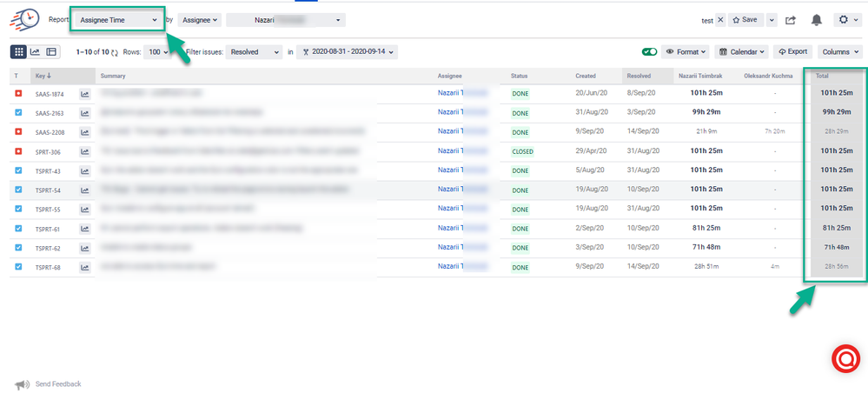The image size is (868, 400).
Task: Click the red bug type icon for SPRT-306
Action: [x=18, y=150]
